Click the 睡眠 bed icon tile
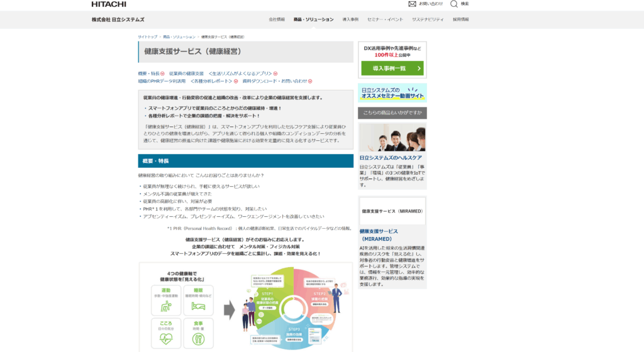644x352 pixels. 198,300
